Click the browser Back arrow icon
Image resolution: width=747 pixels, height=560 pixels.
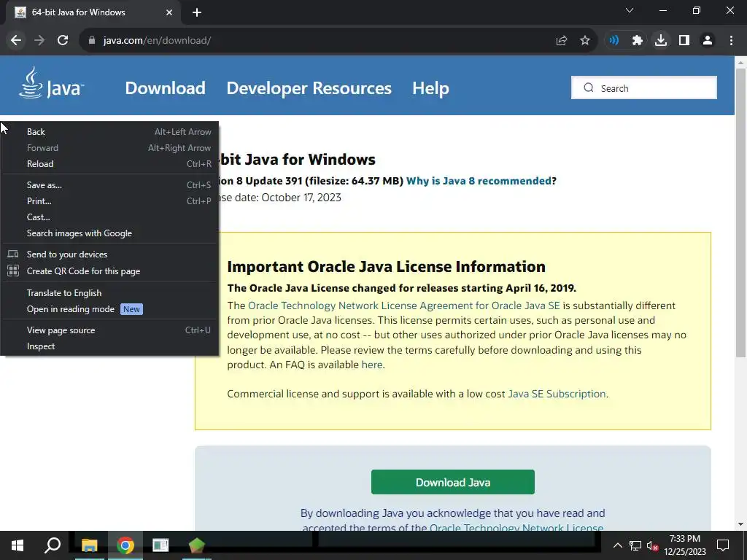coord(16,41)
